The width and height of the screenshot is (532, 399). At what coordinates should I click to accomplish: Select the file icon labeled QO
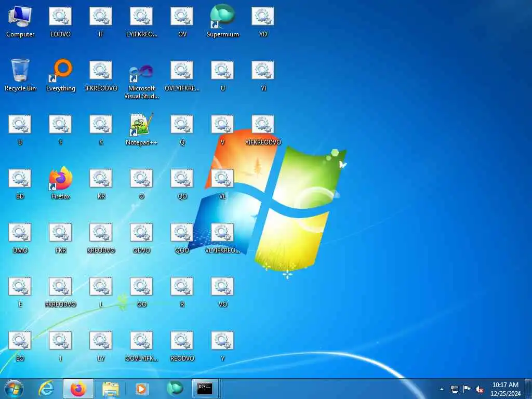tap(182, 183)
